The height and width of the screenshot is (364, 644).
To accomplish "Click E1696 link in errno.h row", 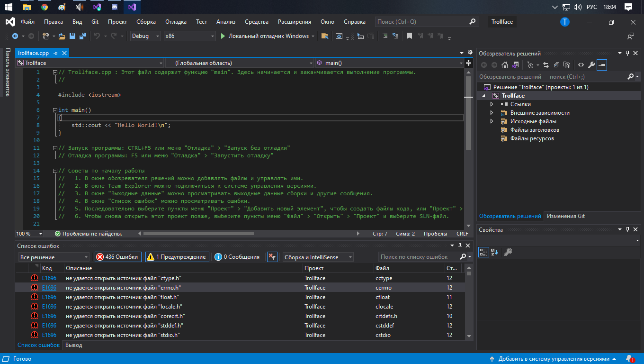I will 49,288.
